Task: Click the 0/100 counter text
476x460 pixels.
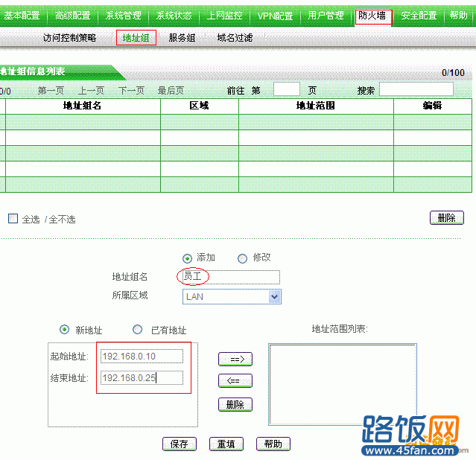Action: click(453, 72)
